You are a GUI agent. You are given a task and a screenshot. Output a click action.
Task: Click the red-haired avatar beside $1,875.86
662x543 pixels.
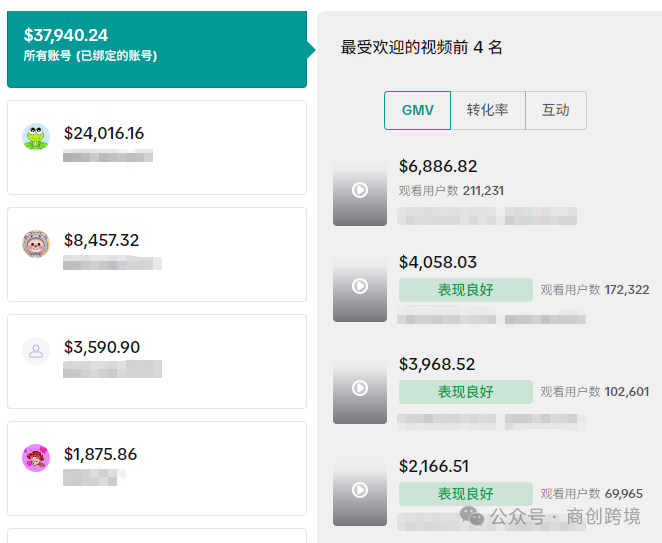tap(36, 458)
